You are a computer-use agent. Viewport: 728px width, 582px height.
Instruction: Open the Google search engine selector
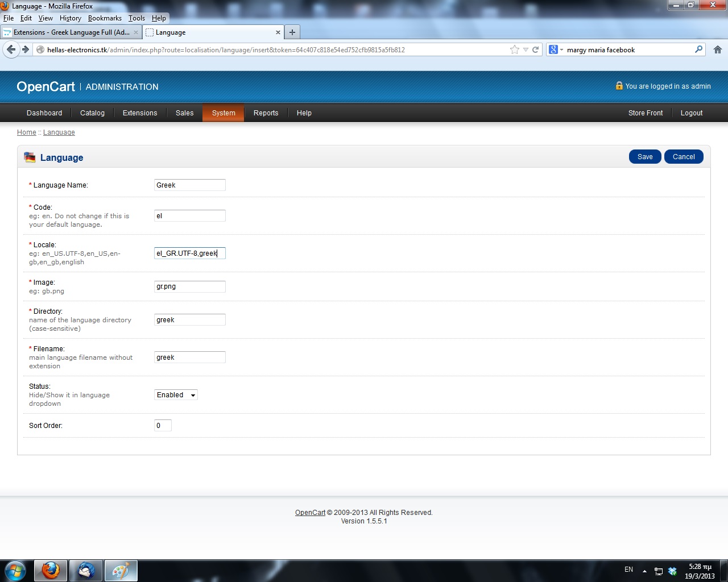point(556,49)
